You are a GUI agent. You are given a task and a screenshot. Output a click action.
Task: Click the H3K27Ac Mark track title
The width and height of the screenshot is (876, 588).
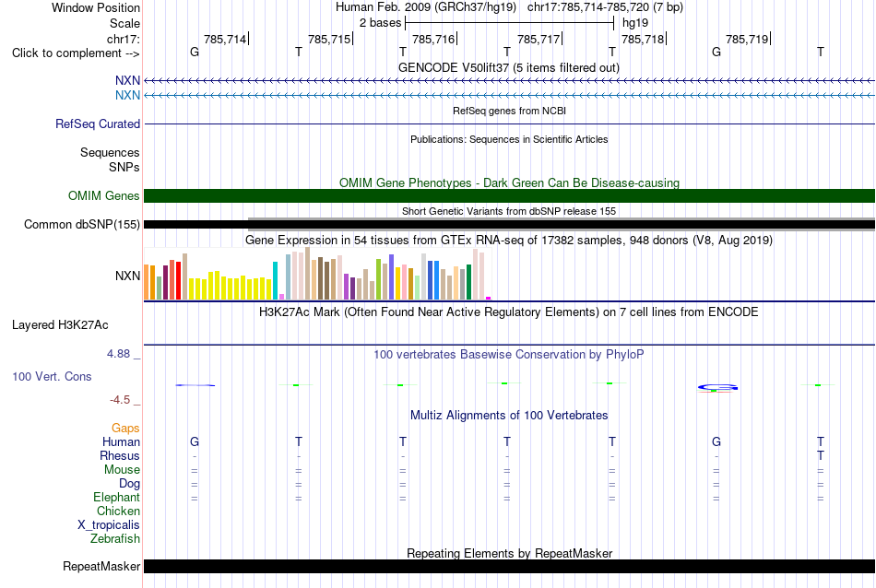509,312
